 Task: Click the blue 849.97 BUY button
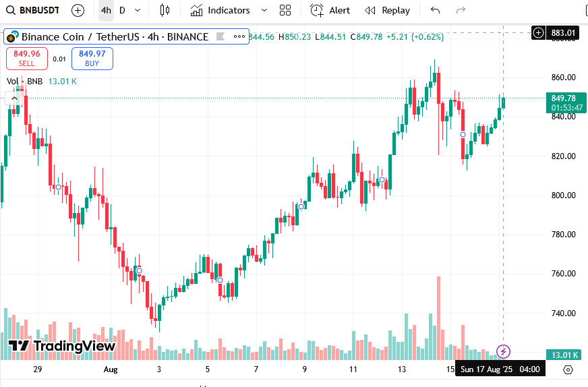(x=92, y=59)
